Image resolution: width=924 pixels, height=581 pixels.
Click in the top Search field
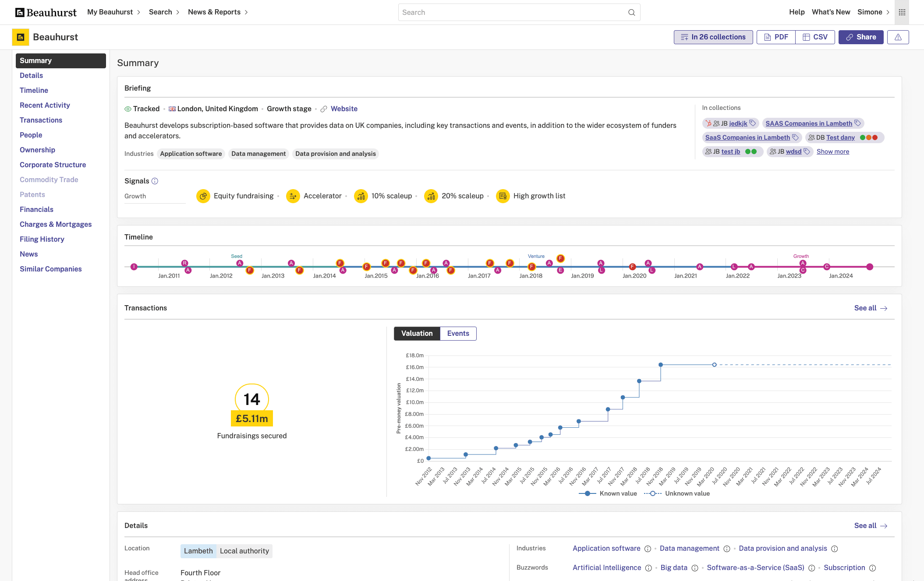tap(519, 12)
